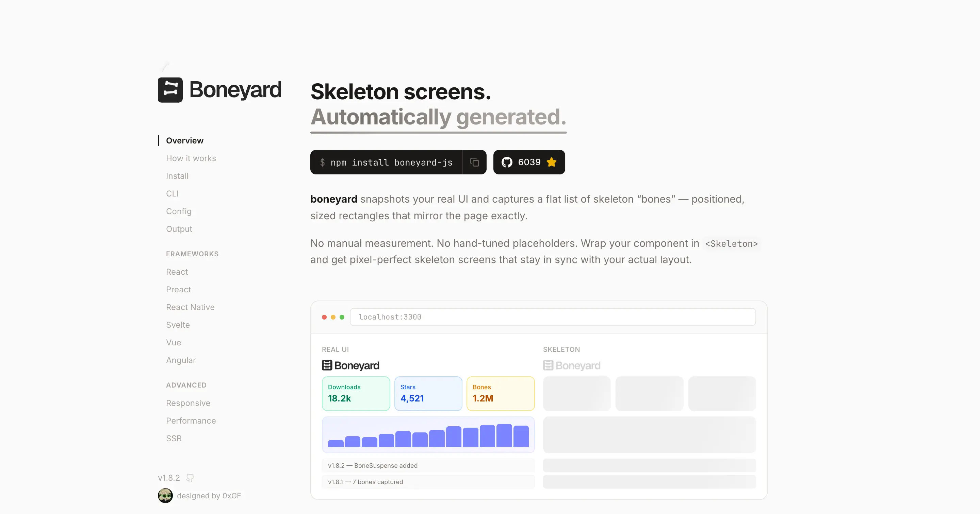Open GitHub icon next to v1.8.2
This screenshot has height=514, width=980.
point(190,478)
